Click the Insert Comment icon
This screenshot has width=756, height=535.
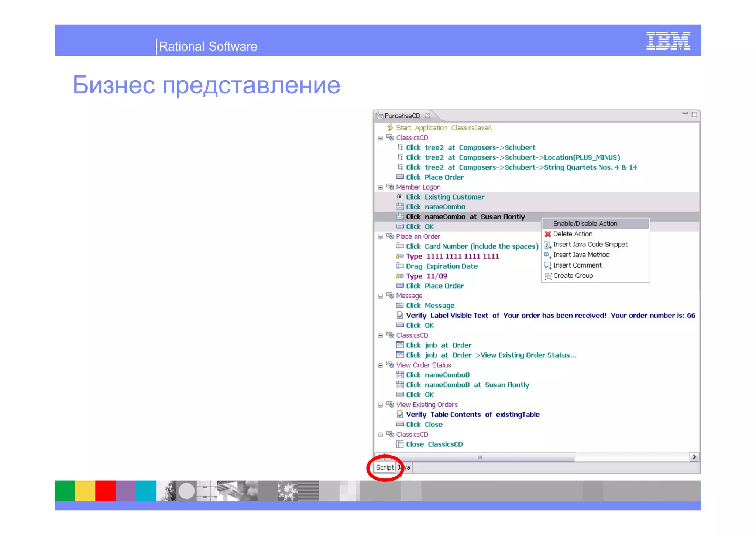(548, 265)
